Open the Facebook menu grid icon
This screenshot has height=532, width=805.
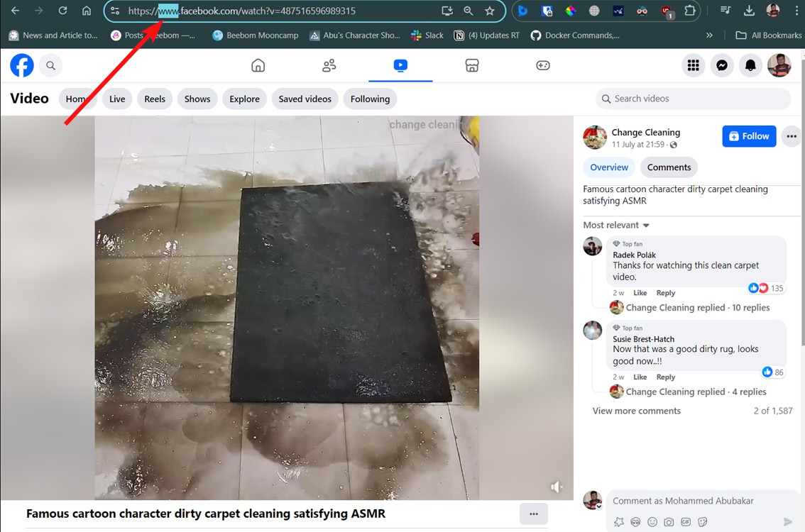[693, 66]
